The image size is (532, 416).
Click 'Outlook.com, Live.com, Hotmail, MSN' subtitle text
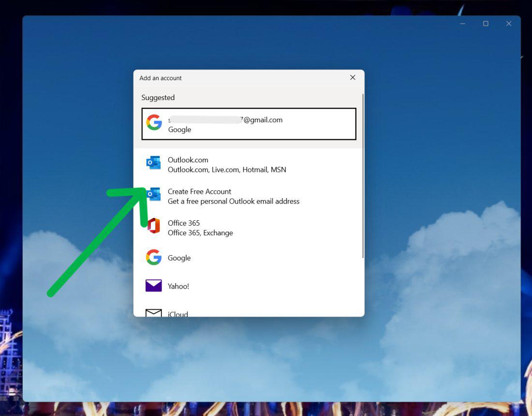coord(227,170)
